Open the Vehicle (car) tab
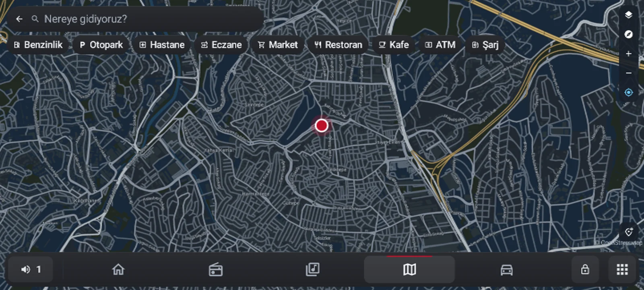 click(x=507, y=269)
